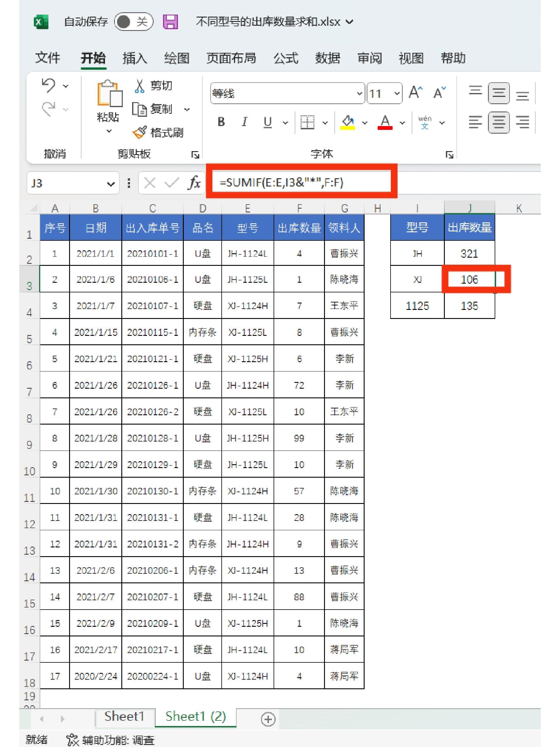Toggle center horizontal alignment
This screenshot has width=560, height=747.
(x=499, y=122)
